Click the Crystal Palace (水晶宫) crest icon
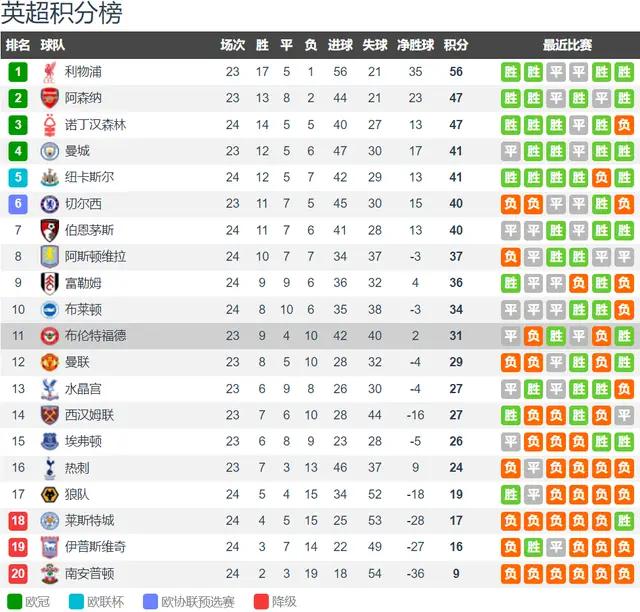Viewport: 640px width, 612px height. [48, 388]
